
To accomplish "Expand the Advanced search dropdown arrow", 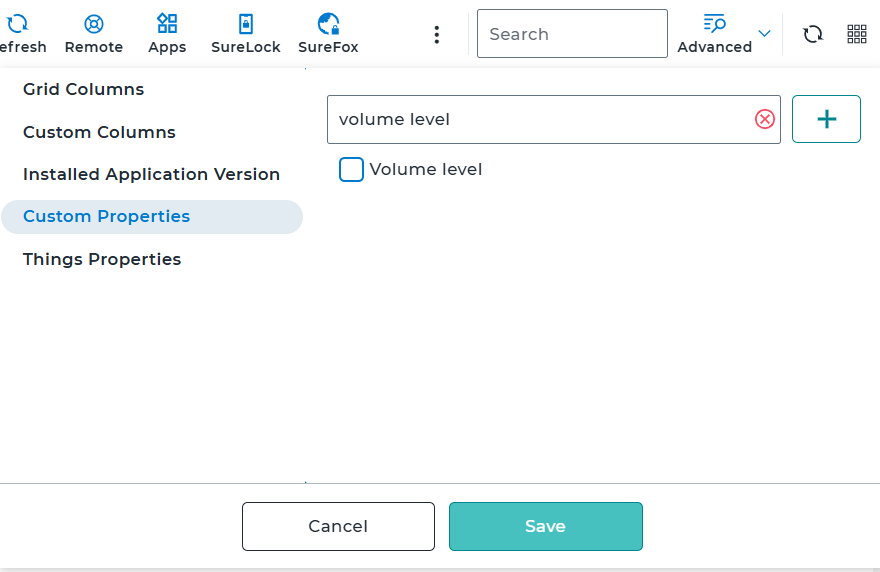I will coord(764,34).
